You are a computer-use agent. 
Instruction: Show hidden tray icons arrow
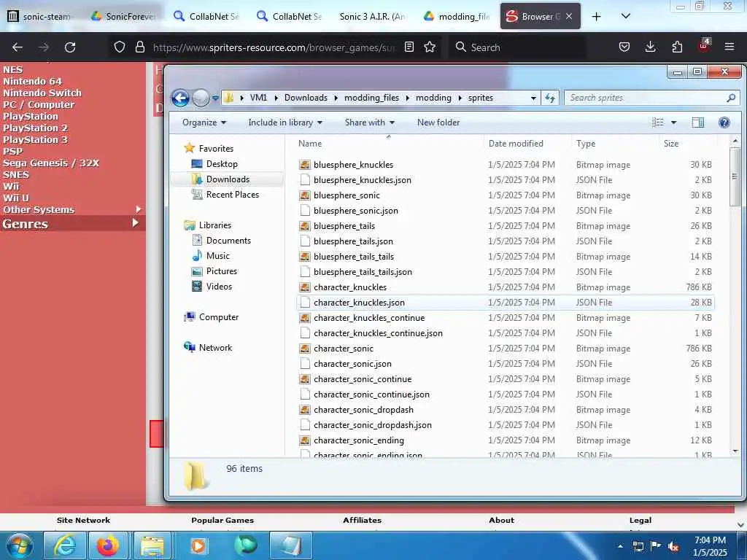click(620, 546)
